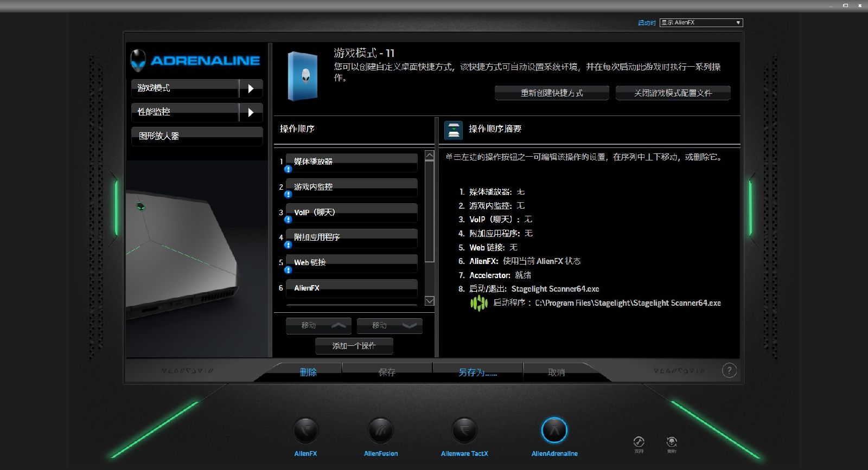This screenshot has width=868, height=470.
Task: Select the 游戏模式 menu item
Action: [185, 88]
